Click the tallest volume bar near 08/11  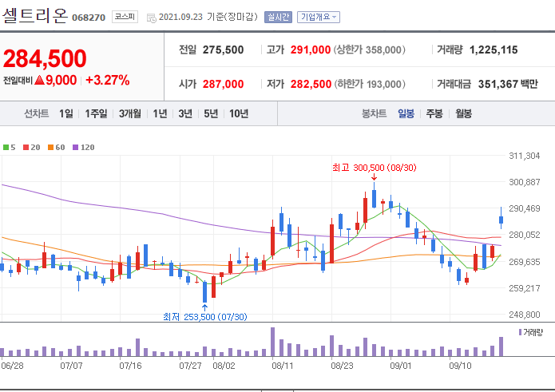272,342
